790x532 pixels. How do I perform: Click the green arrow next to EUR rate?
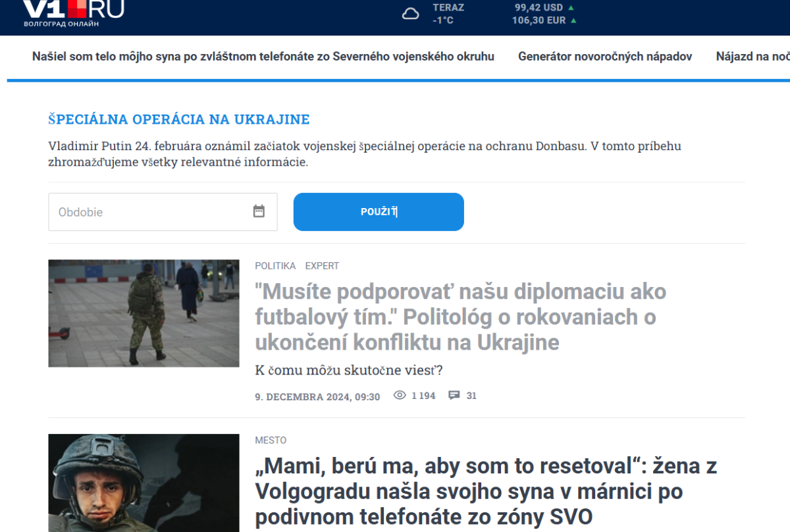[x=573, y=20]
